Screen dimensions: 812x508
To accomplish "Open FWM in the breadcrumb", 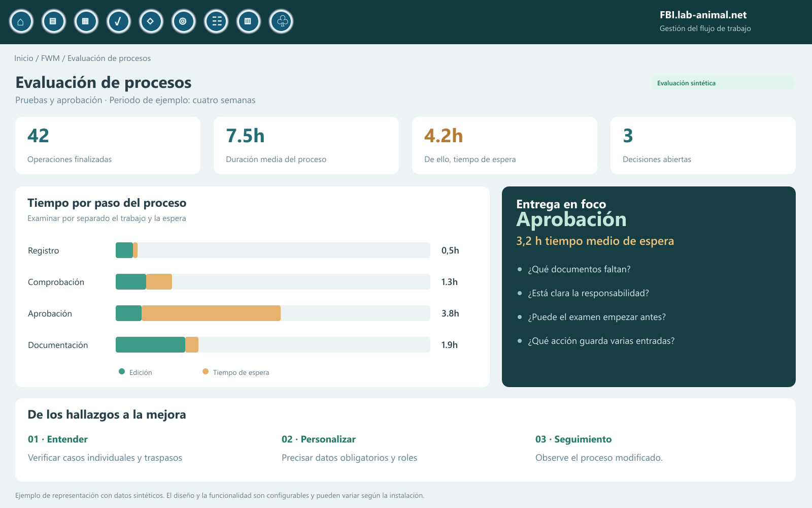I will pyautogui.click(x=50, y=58).
